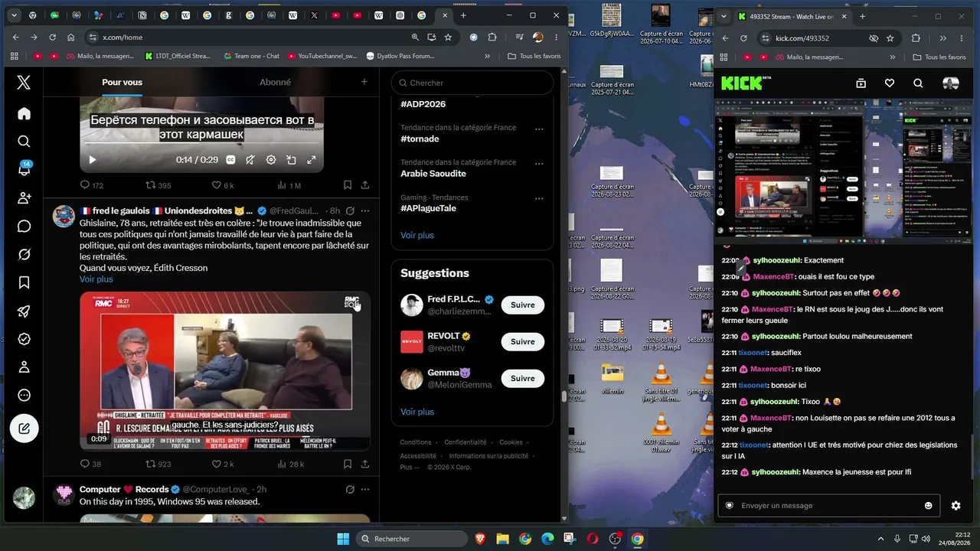Follow Gemma in suggestions
The image size is (980, 551).
pyautogui.click(x=523, y=378)
